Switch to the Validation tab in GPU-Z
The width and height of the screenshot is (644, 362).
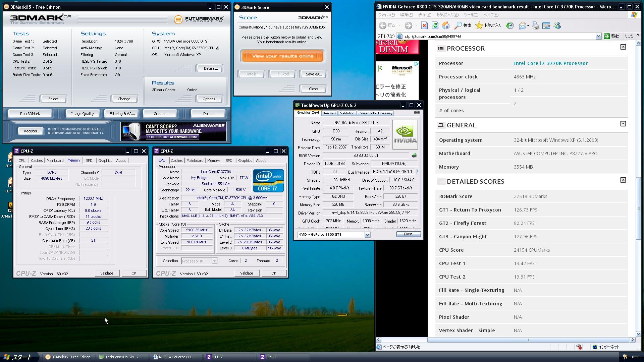coord(347,113)
